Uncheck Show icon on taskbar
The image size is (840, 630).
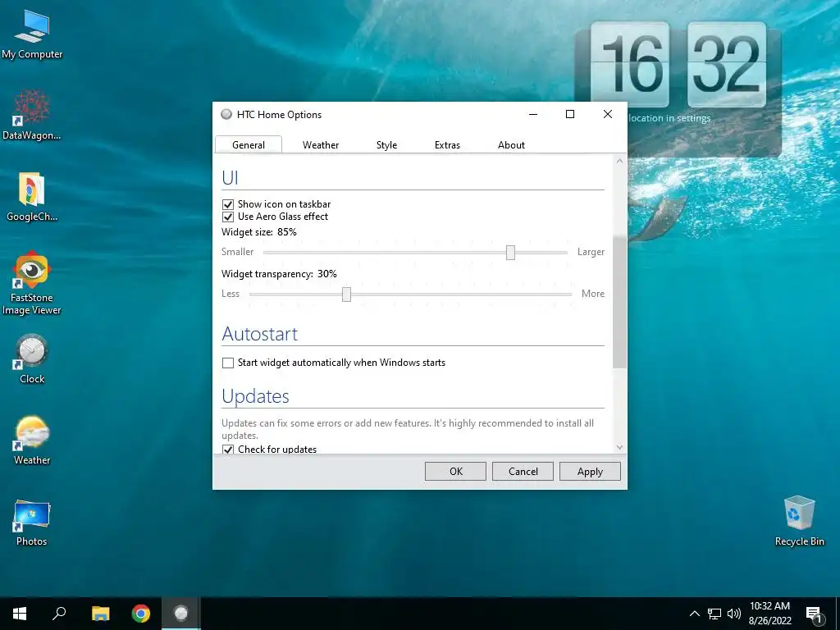click(x=228, y=204)
